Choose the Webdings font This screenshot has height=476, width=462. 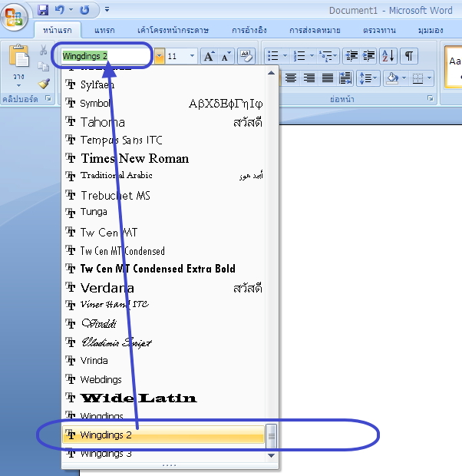click(164, 379)
